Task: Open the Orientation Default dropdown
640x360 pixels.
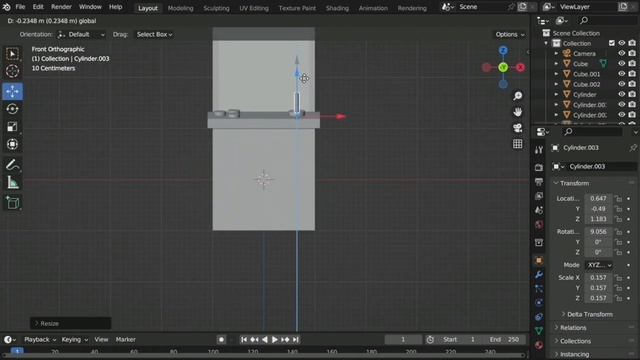Action: coord(81,35)
